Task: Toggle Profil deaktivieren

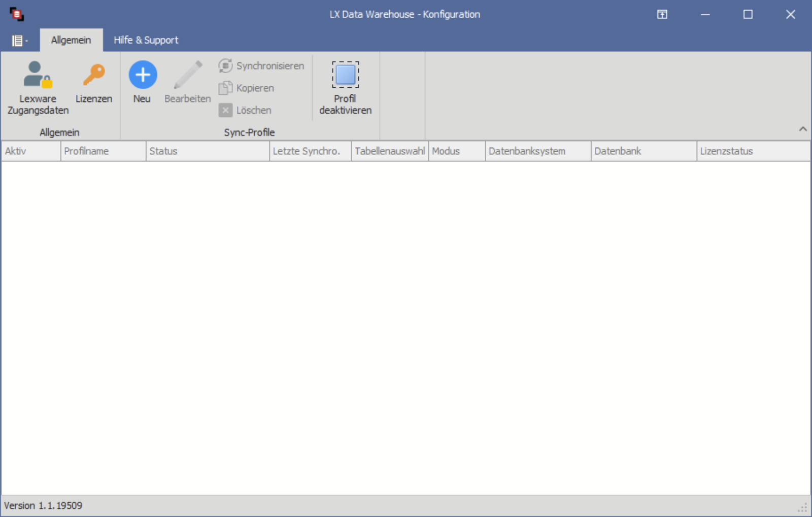Action: coord(345,87)
